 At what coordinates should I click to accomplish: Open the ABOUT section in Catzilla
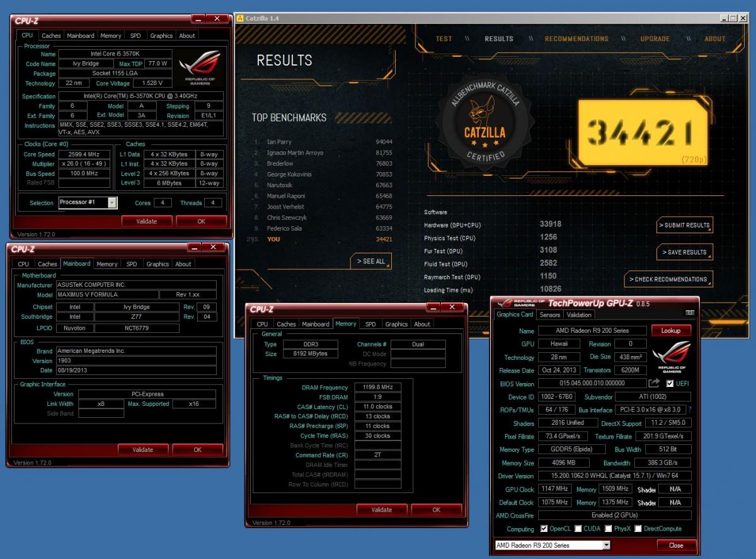(x=715, y=38)
